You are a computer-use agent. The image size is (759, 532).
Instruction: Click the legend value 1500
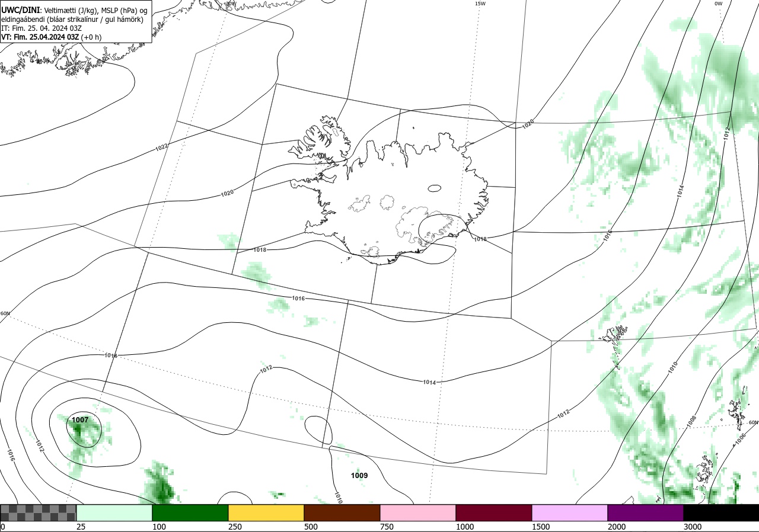point(541,527)
